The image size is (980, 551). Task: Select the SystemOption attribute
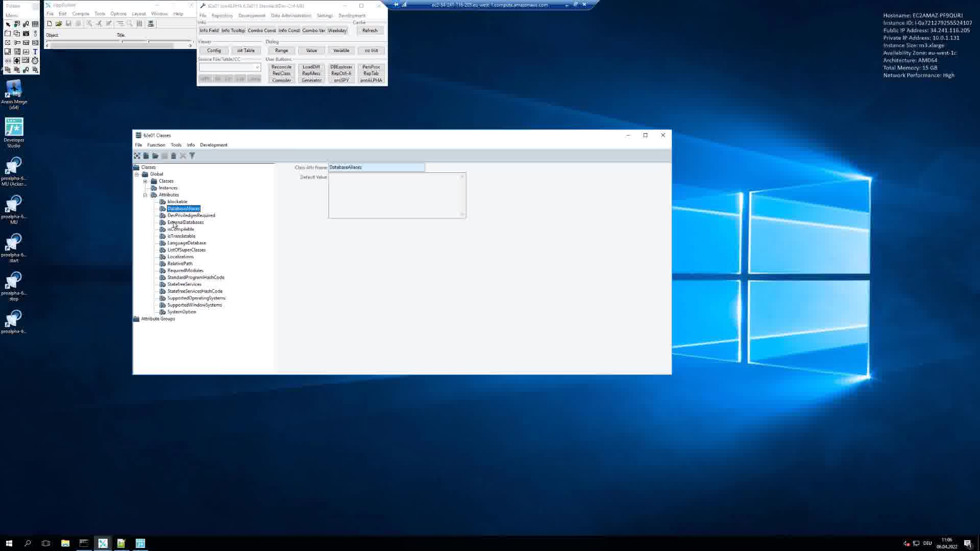(x=182, y=312)
